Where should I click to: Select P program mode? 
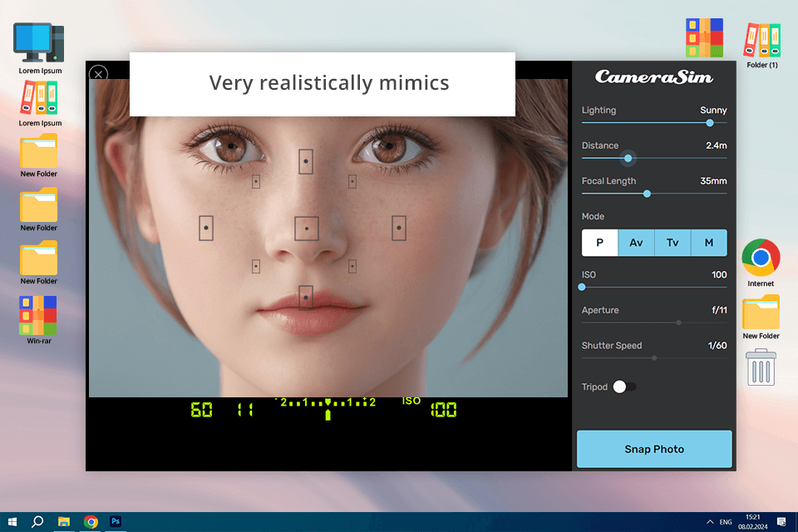[599, 243]
